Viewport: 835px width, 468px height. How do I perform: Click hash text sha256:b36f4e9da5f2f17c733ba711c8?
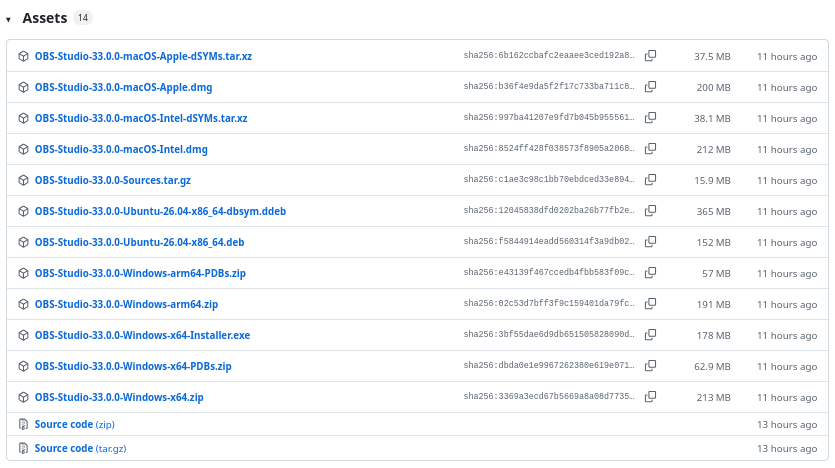pyautogui.click(x=549, y=86)
